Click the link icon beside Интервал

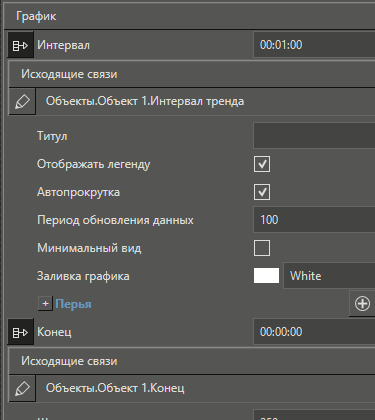click(x=20, y=45)
